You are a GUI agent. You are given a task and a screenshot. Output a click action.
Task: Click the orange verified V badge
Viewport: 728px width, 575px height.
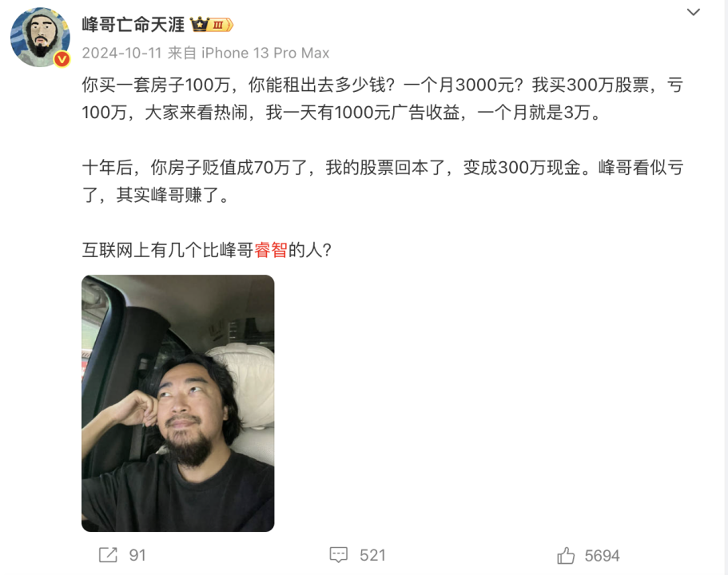(x=62, y=59)
